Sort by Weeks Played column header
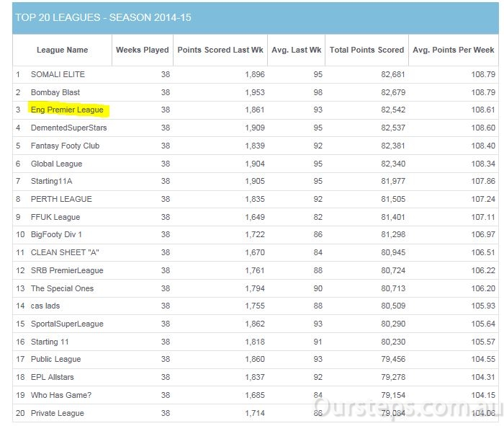The width and height of the screenshot is (504, 426). 143,50
